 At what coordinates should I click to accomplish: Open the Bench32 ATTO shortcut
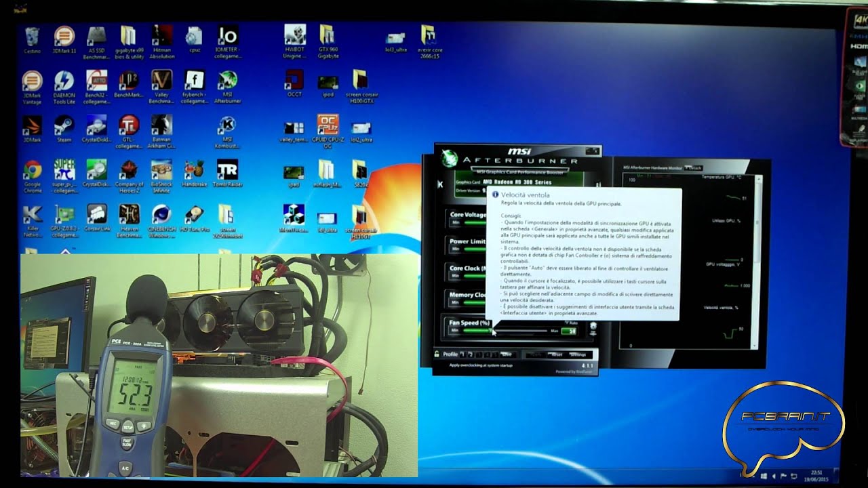click(x=96, y=87)
